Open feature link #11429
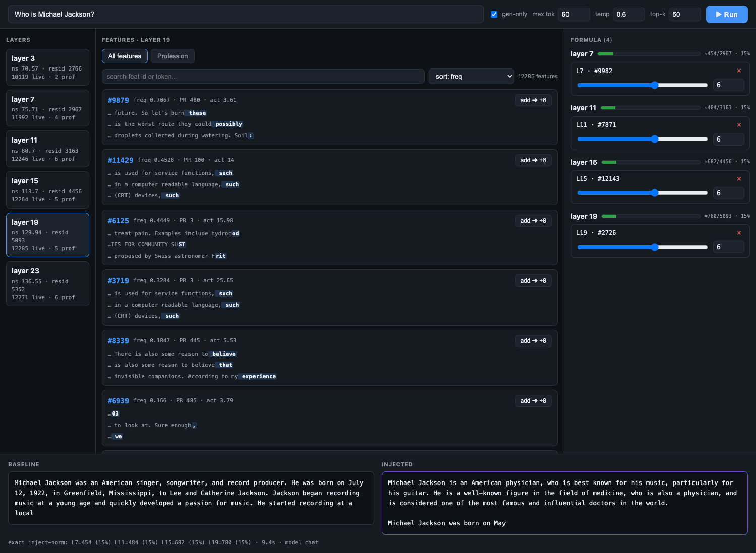Viewport: 756px width, 553px height. pos(120,160)
